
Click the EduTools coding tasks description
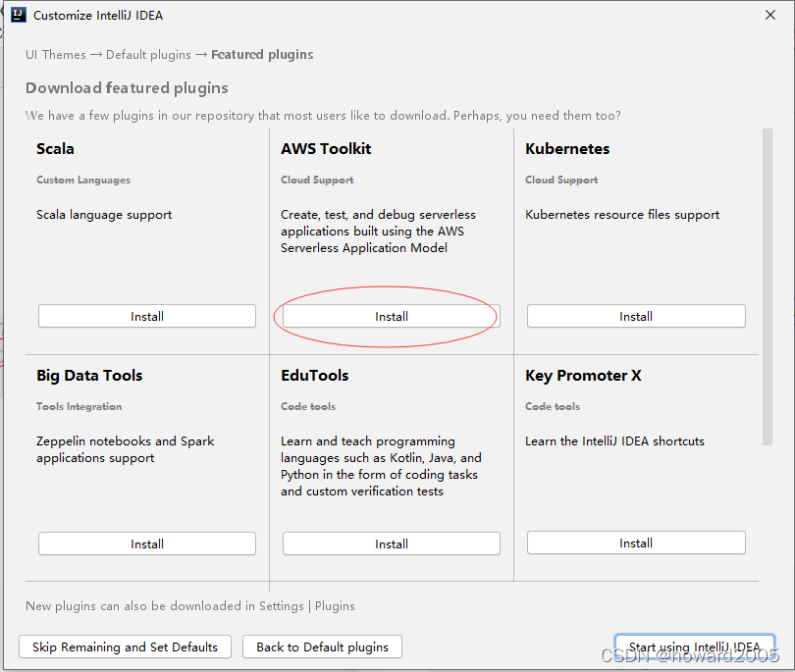381,466
